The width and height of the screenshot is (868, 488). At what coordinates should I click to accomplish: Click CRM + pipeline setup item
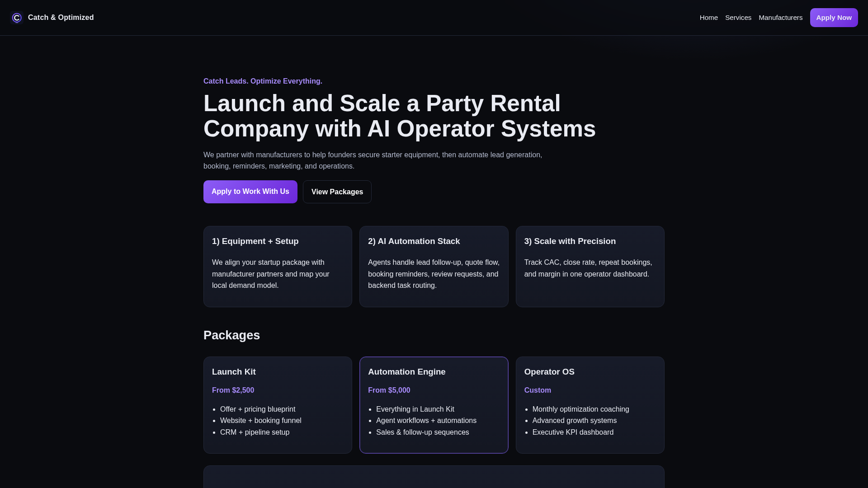point(255,432)
